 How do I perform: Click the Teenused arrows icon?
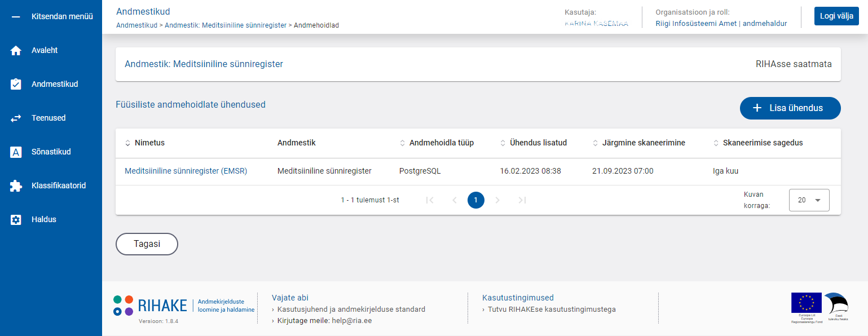click(x=16, y=118)
